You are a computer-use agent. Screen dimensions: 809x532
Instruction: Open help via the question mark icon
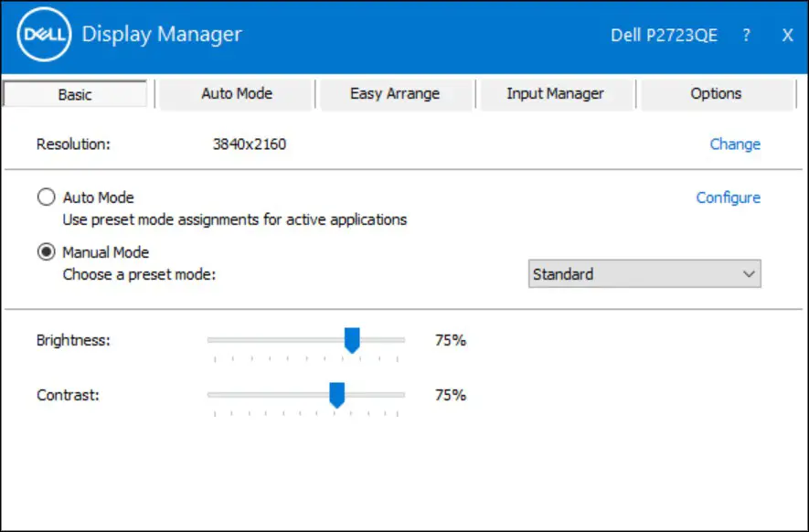click(747, 36)
